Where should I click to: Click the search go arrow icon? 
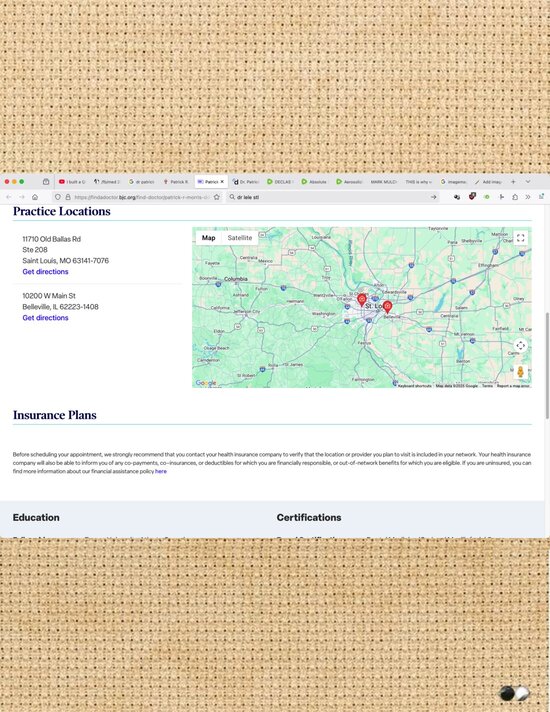coord(433,197)
